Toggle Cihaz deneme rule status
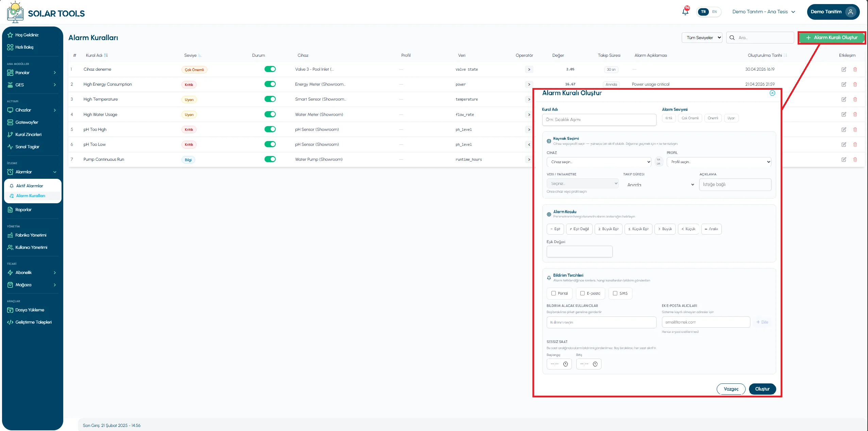868x431 pixels. (x=270, y=69)
